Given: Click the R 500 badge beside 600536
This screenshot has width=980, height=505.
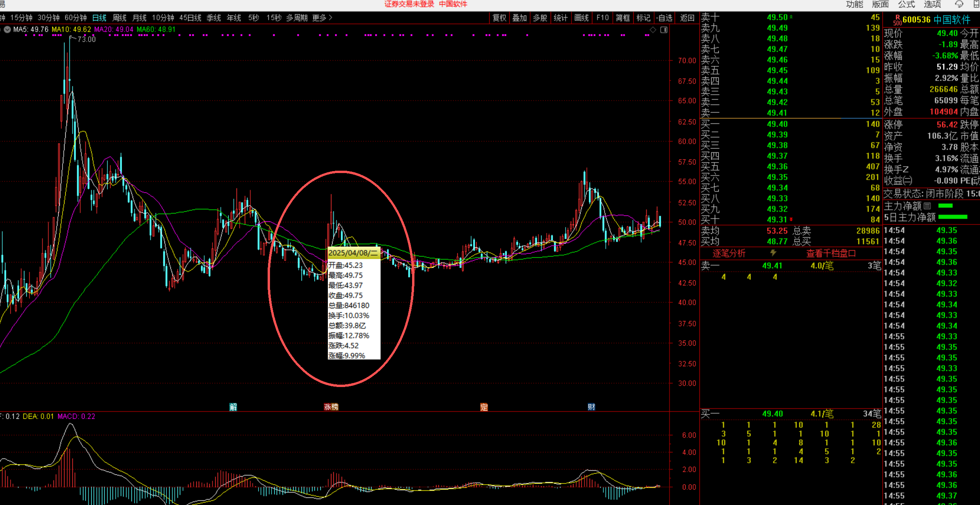Looking at the screenshot, I should (897, 20).
